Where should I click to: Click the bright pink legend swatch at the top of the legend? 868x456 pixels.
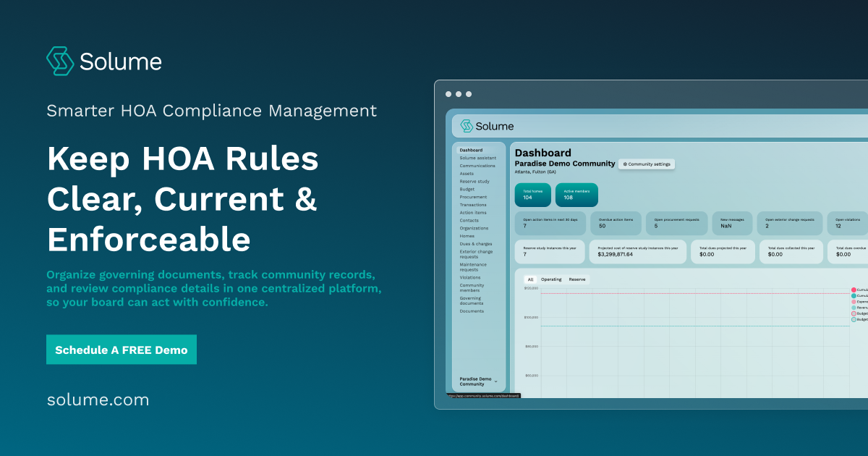854,290
